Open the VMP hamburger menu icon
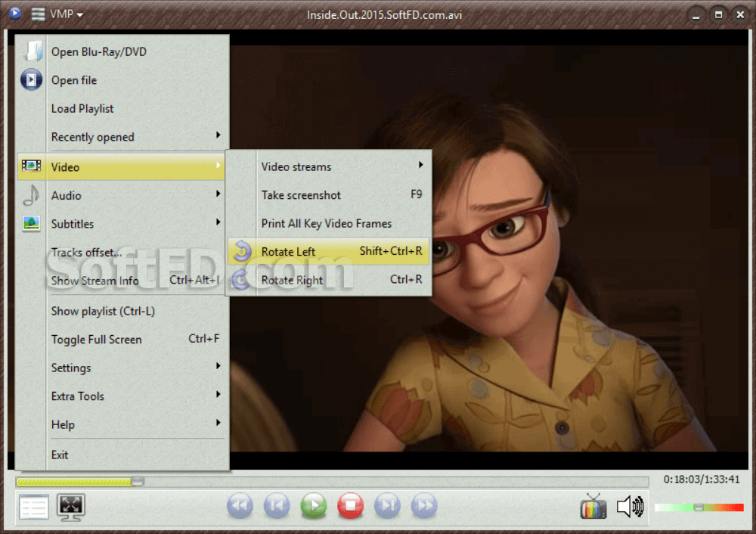Image resolution: width=756 pixels, height=534 pixels. pos(38,14)
